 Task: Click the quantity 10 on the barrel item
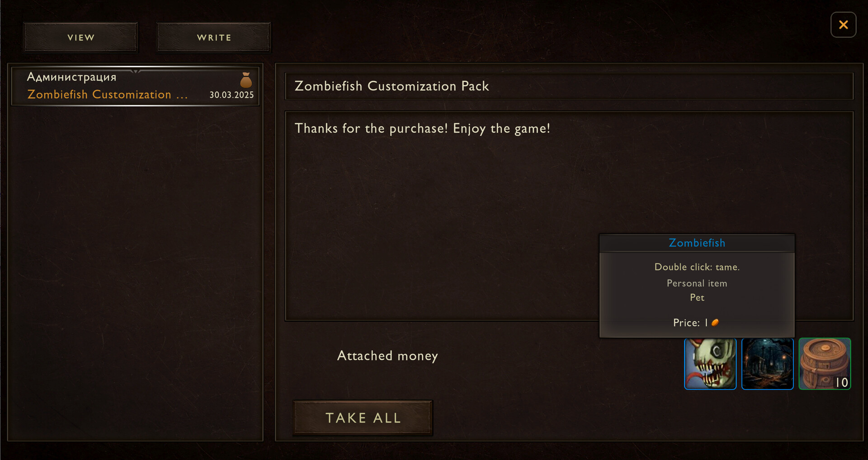click(841, 383)
